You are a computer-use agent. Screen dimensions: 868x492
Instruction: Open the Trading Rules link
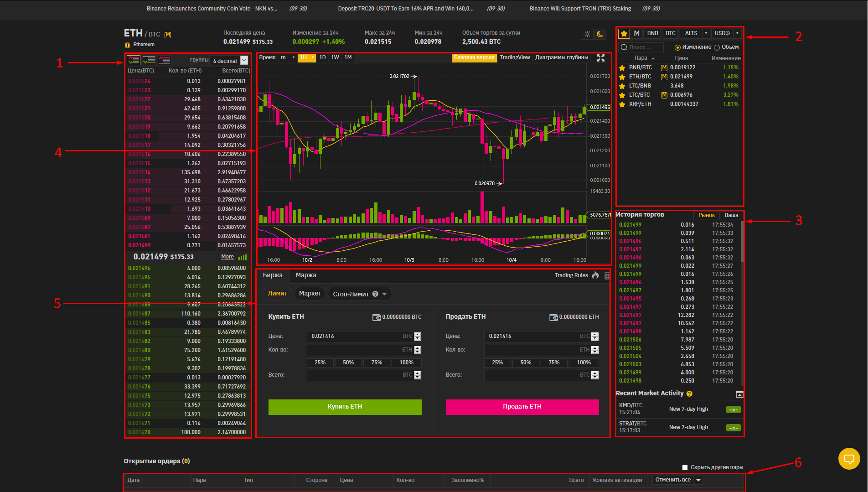click(x=571, y=275)
